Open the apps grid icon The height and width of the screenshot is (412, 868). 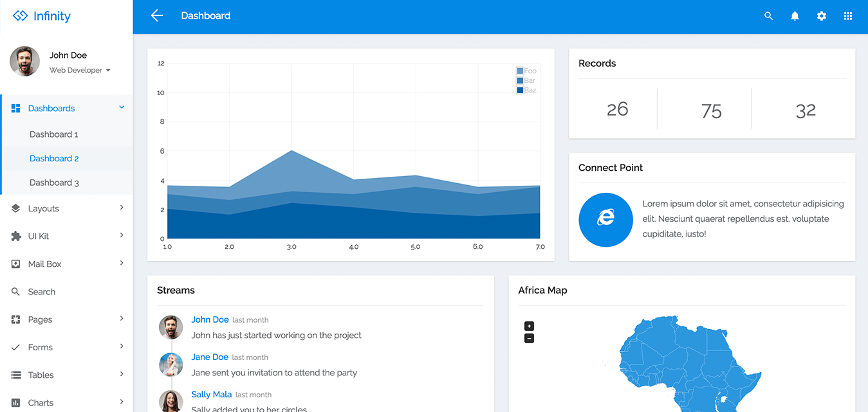[x=847, y=16]
